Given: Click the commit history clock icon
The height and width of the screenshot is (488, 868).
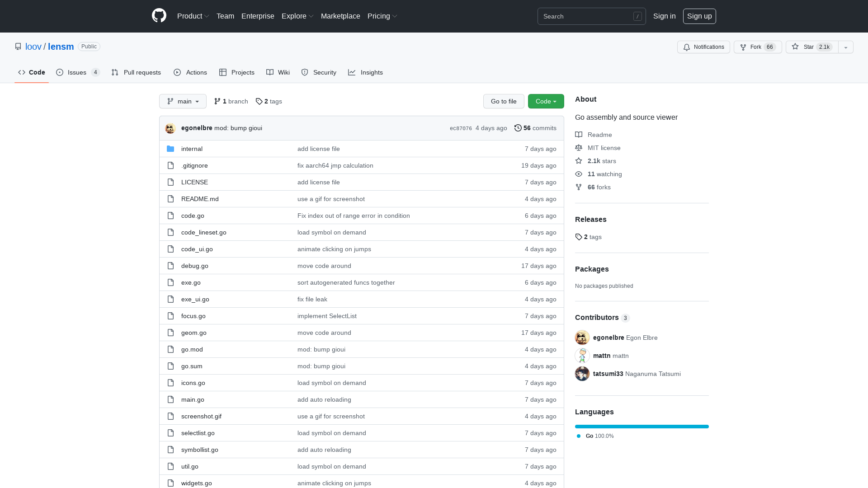Looking at the screenshot, I should pyautogui.click(x=518, y=128).
